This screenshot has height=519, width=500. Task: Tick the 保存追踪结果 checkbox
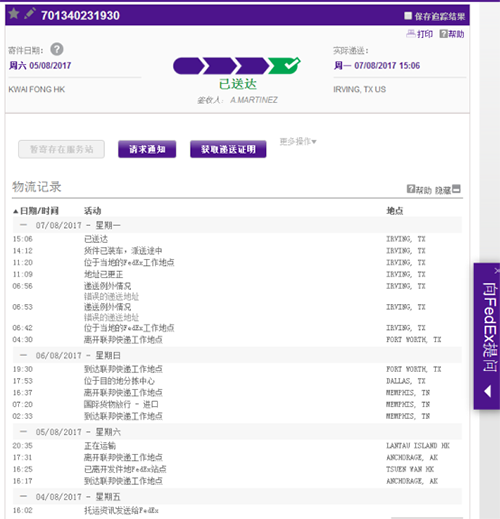point(408,16)
